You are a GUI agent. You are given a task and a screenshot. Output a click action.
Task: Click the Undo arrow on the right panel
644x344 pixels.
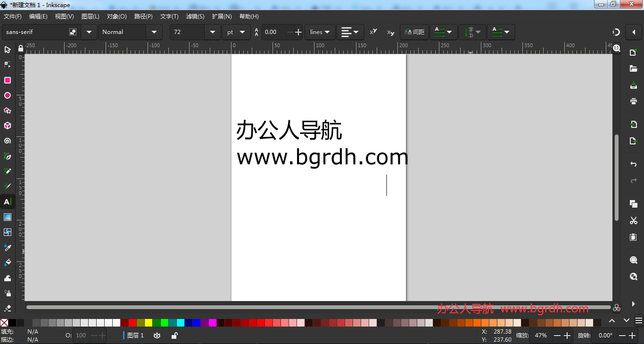[634, 164]
